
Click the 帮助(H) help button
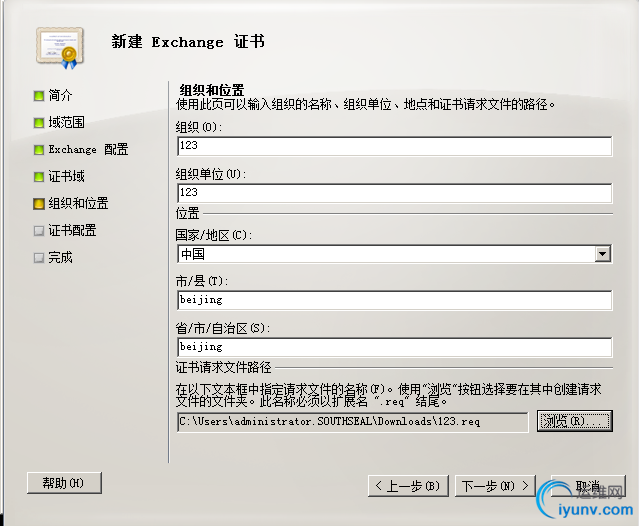(x=64, y=483)
